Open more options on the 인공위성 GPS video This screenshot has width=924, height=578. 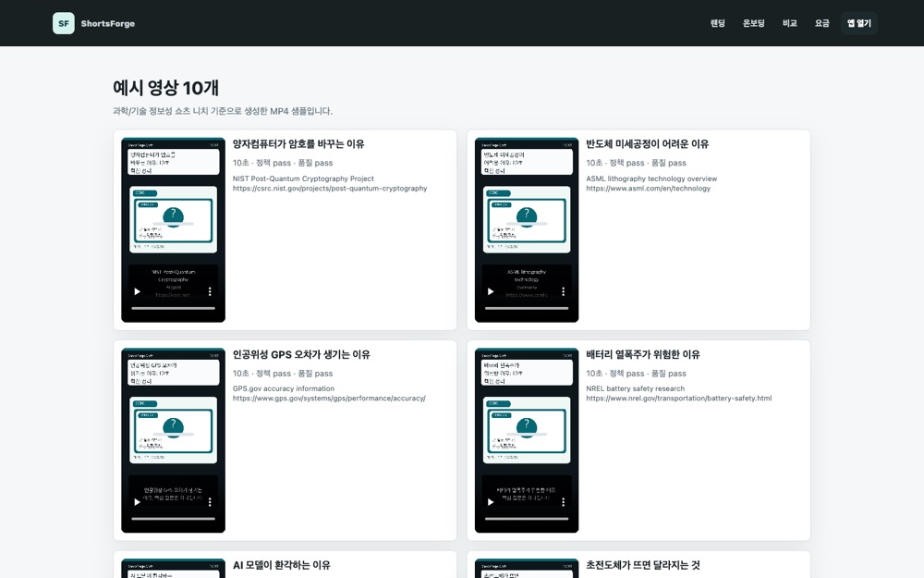210,502
